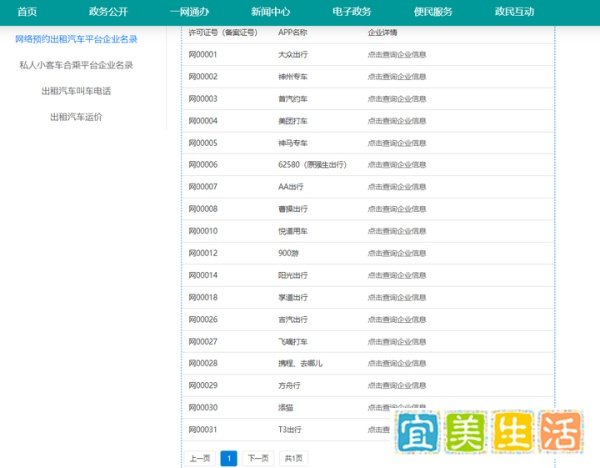The image size is (600, 468).
Task: Open company info link for 网00006
Action: (397, 165)
